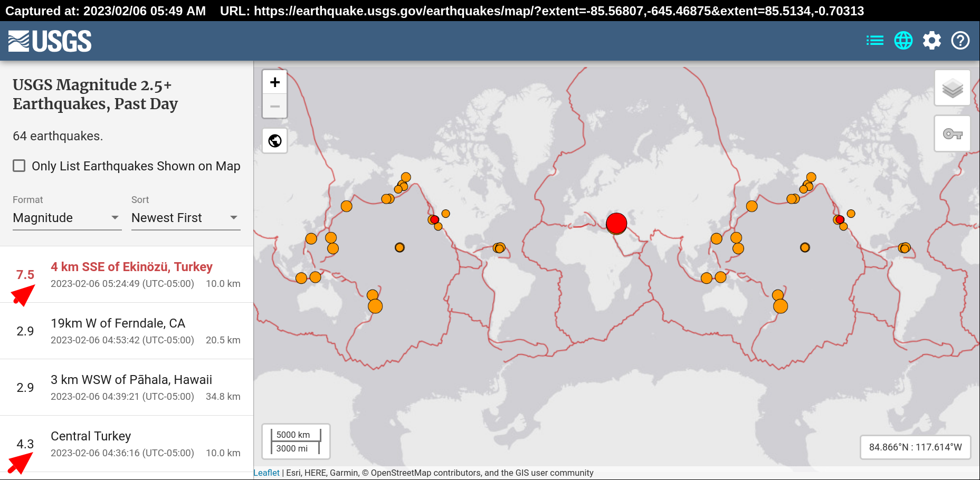Image resolution: width=980 pixels, height=480 pixels.
Task: Click the 5000 km map scale bar
Action: coord(296,435)
